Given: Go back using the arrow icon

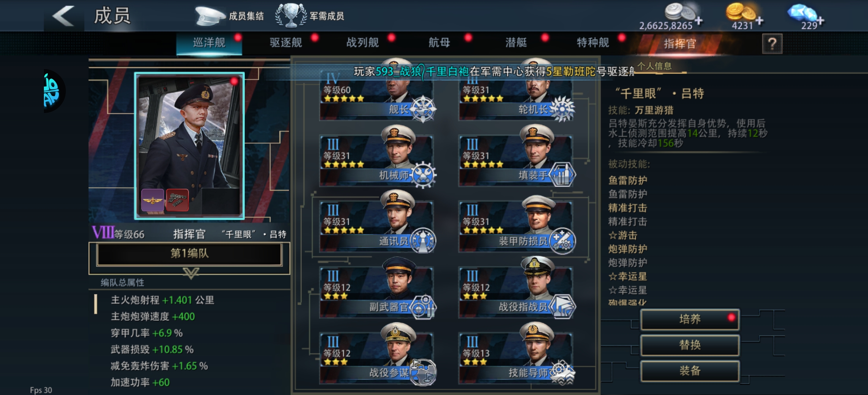Looking at the screenshot, I should [x=63, y=16].
